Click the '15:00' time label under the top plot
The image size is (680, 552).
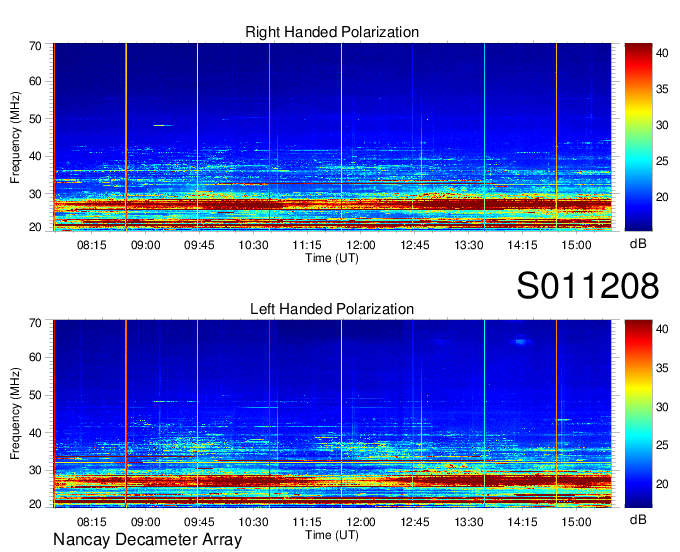pyautogui.click(x=576, y=245)
